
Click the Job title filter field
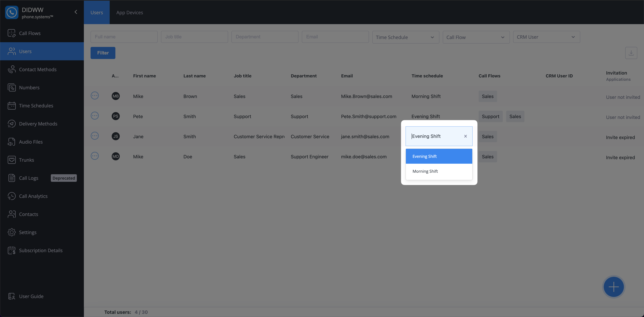pyautogui.click(x=195, y=37)
